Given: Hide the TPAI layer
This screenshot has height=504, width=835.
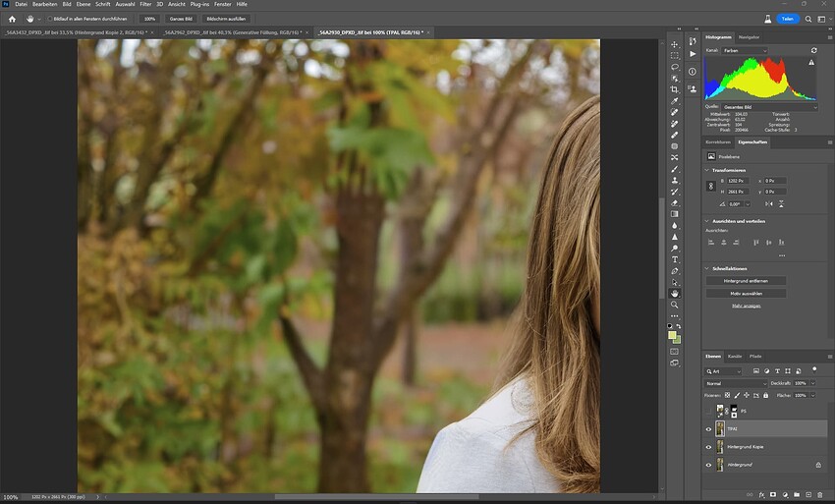Looking at the screenshot, I should [x=708, y=429].
